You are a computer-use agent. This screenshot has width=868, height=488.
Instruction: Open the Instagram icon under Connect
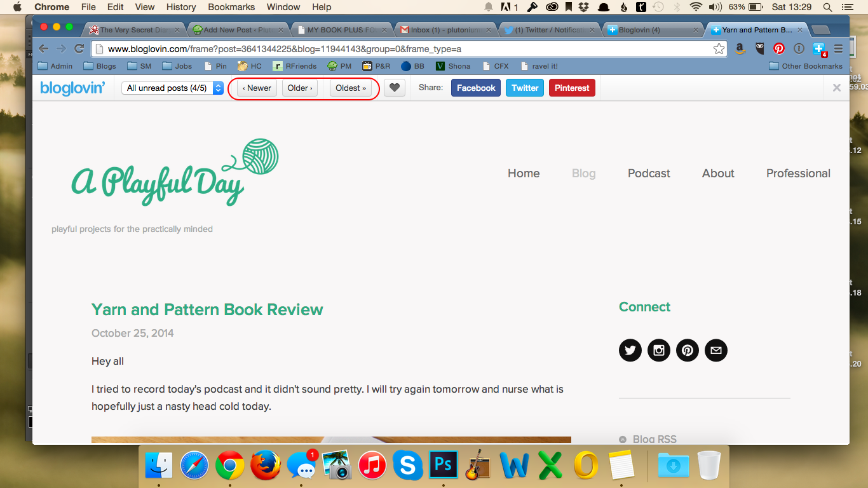point(659,350)
